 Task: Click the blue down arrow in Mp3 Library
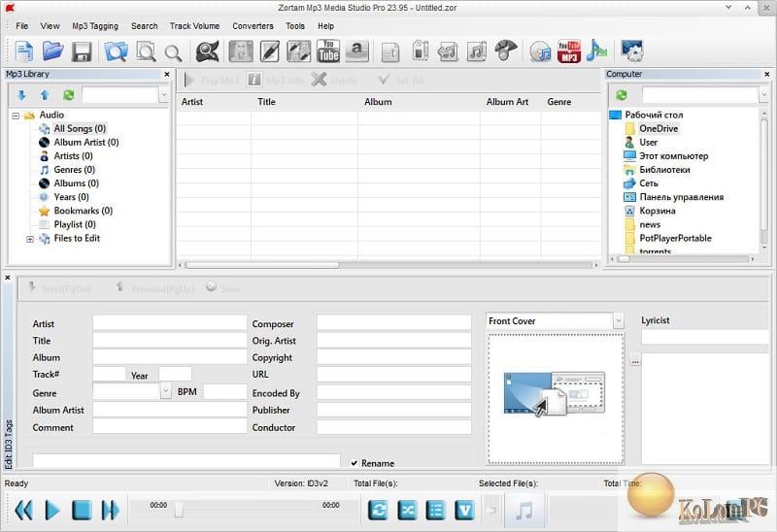coord(21,95)
